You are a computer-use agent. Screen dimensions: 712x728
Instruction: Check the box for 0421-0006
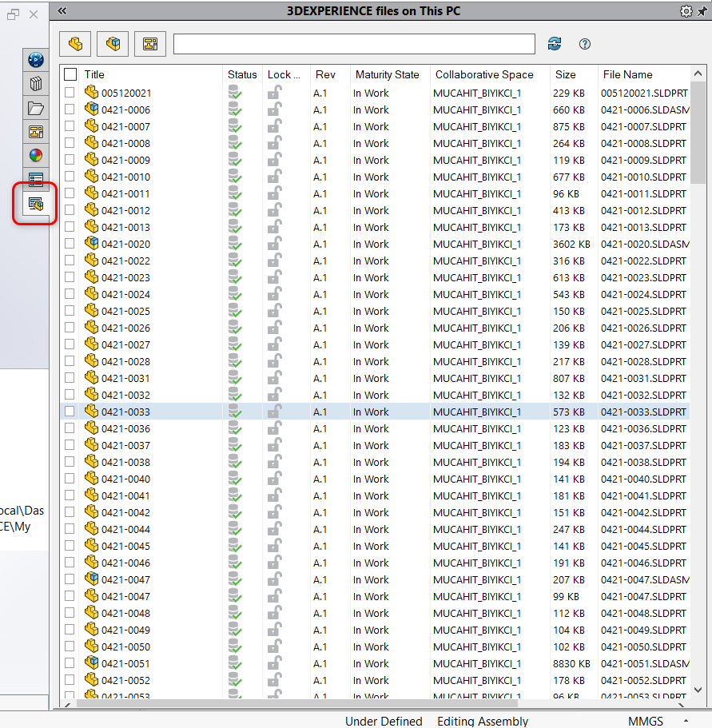tap(70, 109)
